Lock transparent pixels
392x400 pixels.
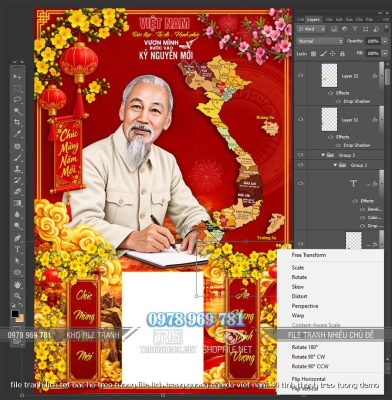[313, 53]
